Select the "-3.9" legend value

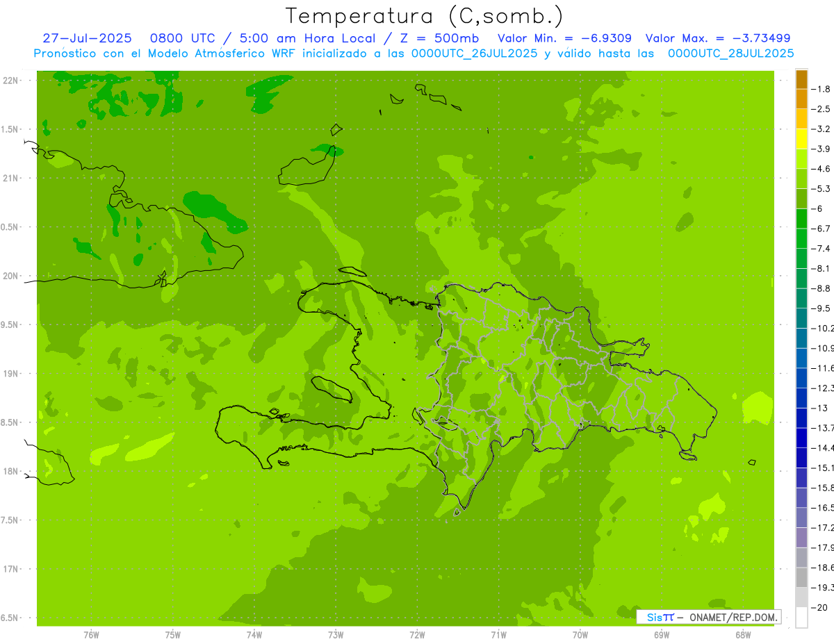[821, 149]
